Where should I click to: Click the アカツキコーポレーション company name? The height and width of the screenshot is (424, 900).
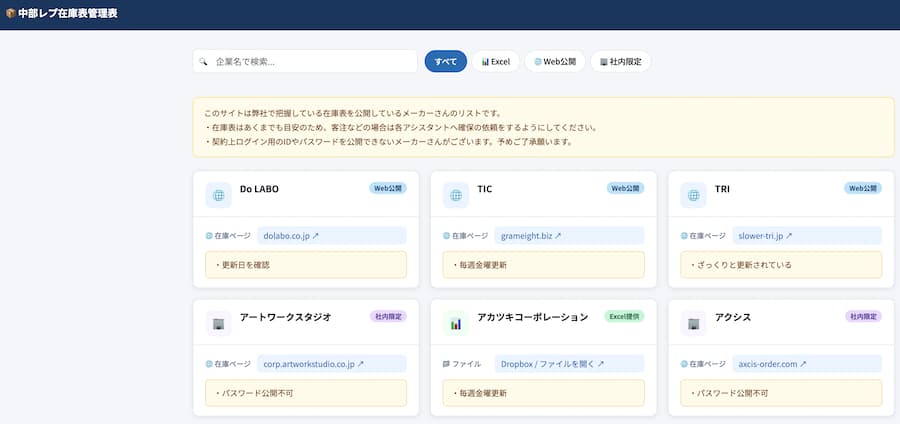[x=533, y=317]
